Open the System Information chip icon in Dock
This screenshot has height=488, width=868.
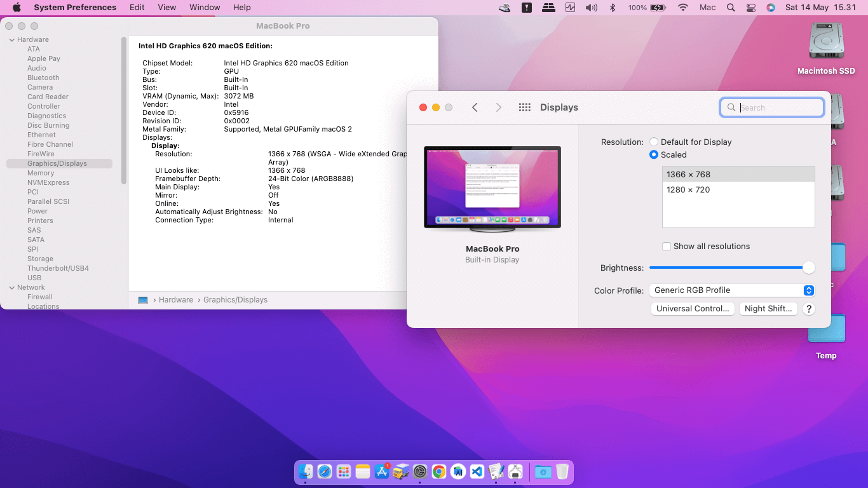[515, 471]
